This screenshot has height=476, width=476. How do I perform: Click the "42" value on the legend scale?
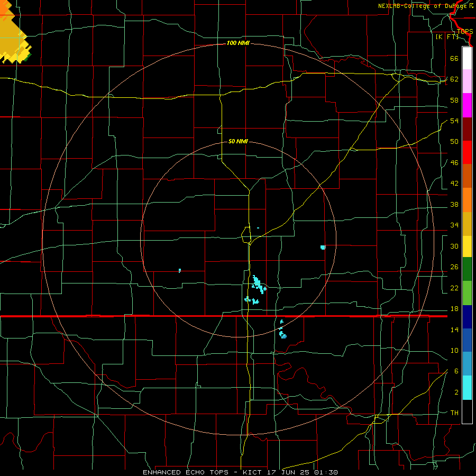(454, 184)
